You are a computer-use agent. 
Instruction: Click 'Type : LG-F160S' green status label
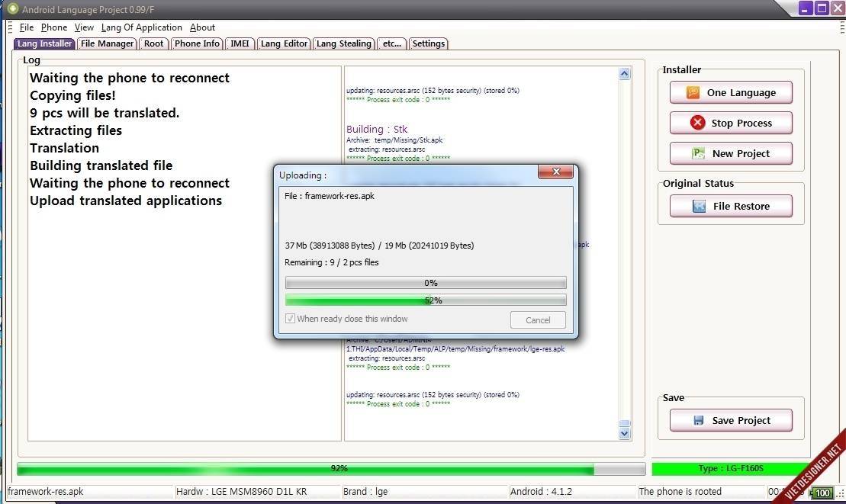click(731, 468)
